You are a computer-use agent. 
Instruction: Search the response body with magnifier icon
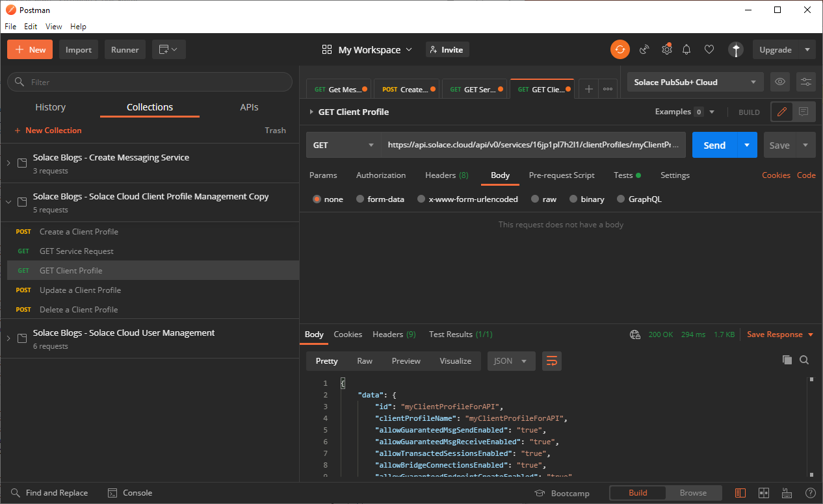(804, 360)
